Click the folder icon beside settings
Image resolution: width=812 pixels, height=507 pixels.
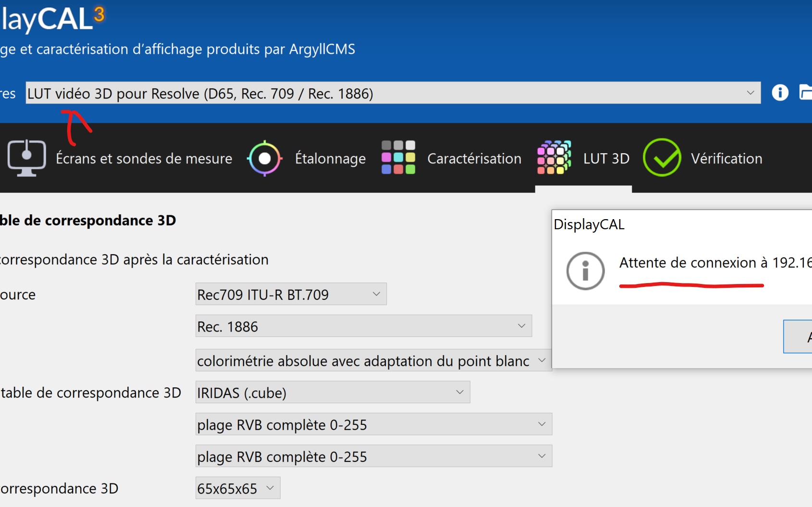pos(806,92)
